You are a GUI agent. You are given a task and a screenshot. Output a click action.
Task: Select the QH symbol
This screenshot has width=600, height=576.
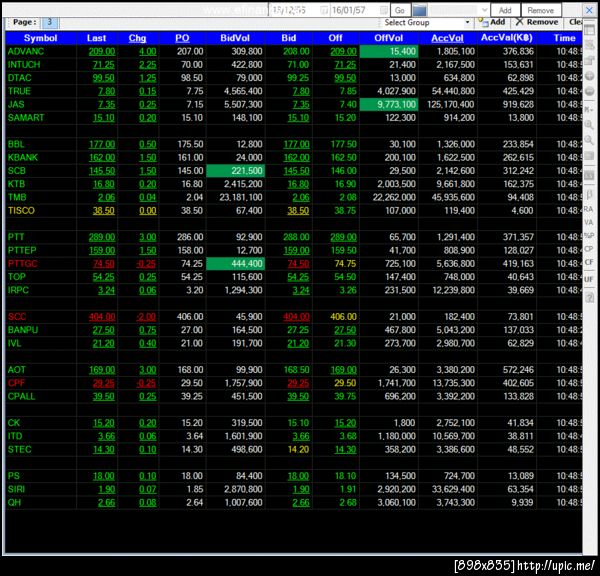coord(14,503)
